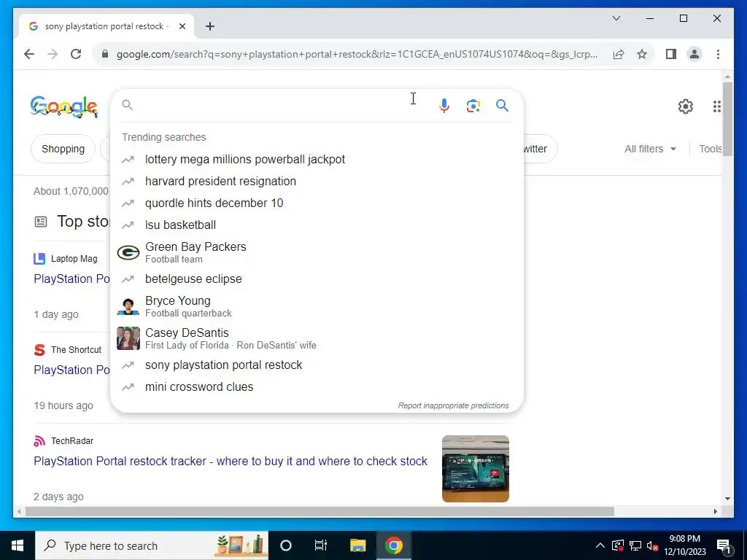Close the sony playstation portal restock tab
This screenshot has width=747, height=560.
[x=182, y=26]
